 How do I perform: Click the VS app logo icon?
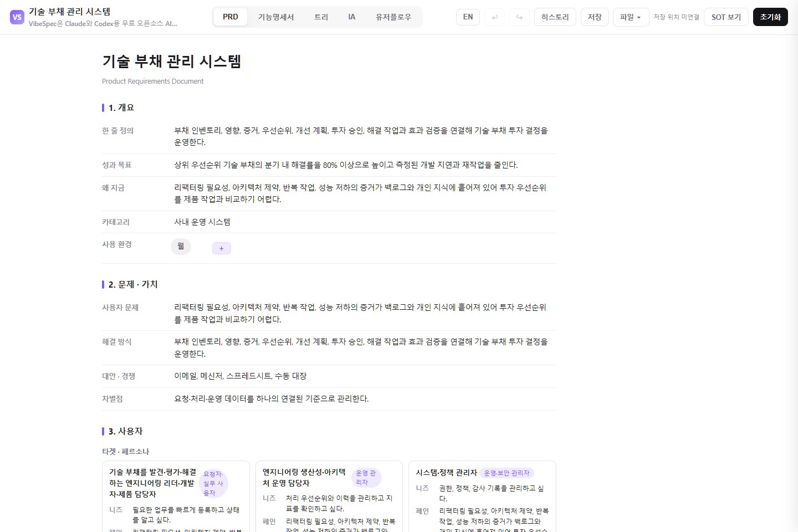(x=17, y=17)
